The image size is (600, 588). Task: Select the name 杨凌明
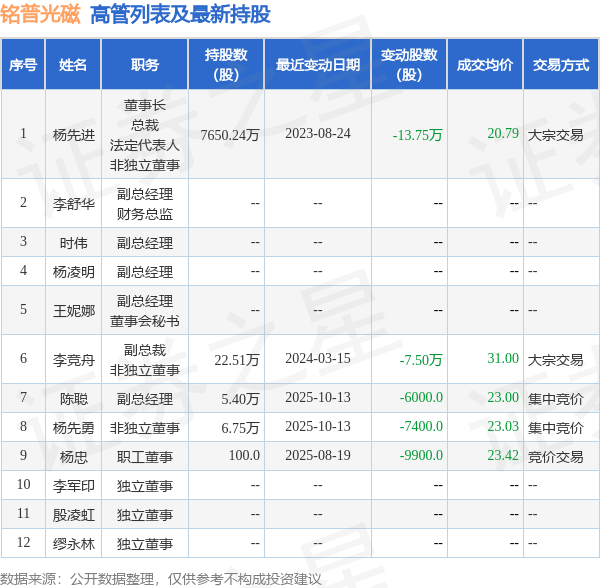click(73, 272)
